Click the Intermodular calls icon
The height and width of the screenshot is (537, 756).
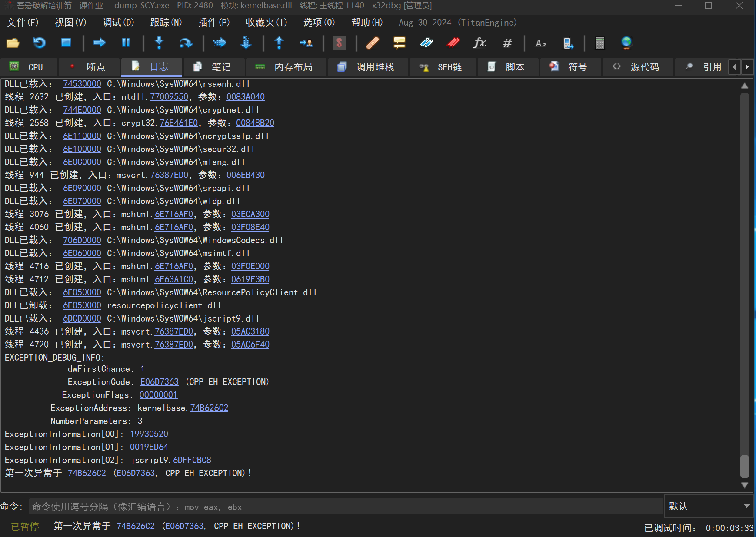[568, 43]
